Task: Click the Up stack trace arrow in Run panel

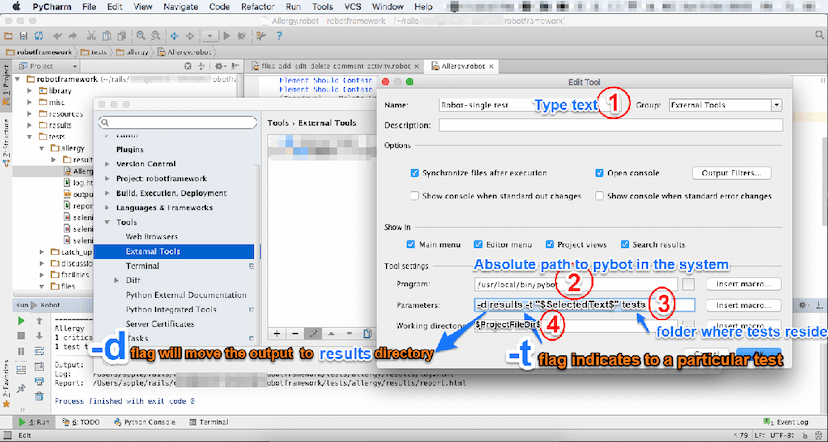Action: (39, 321)
